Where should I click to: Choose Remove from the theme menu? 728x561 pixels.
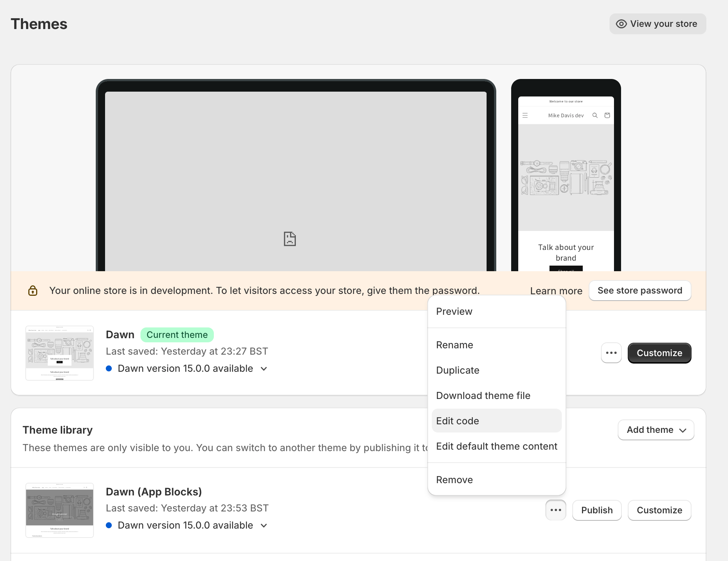coord(454,480)
